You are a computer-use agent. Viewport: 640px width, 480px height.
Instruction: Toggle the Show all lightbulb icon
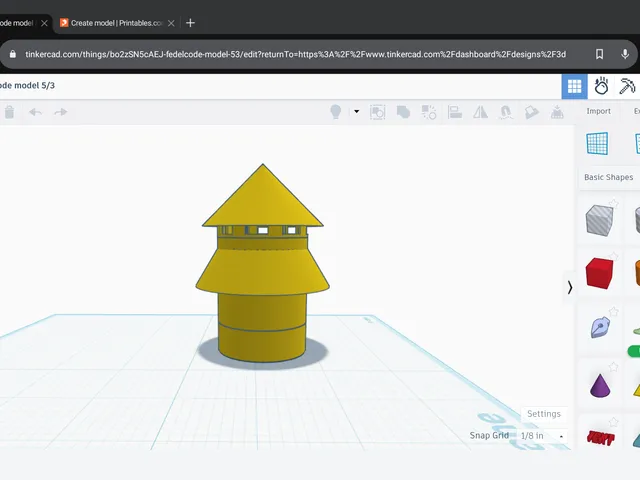click(x=336, y=111)
